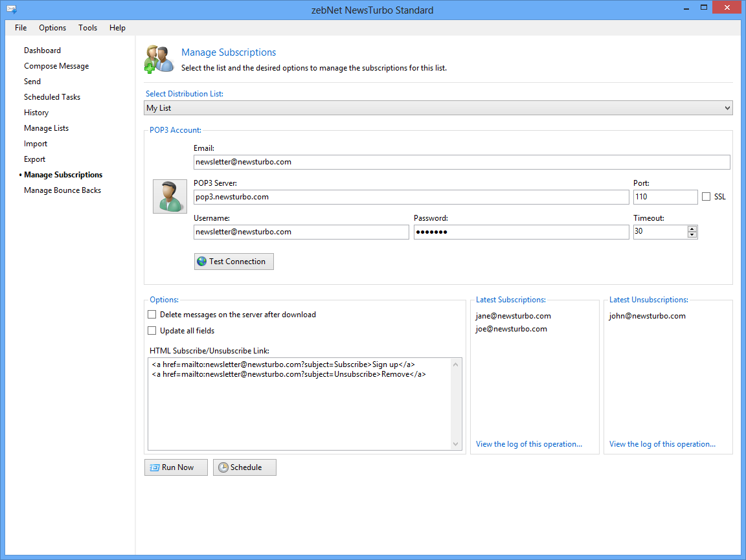The image size is (746, 560).
Task: View the log under Latest Unsubscriptions
Action: pos(662,444)
